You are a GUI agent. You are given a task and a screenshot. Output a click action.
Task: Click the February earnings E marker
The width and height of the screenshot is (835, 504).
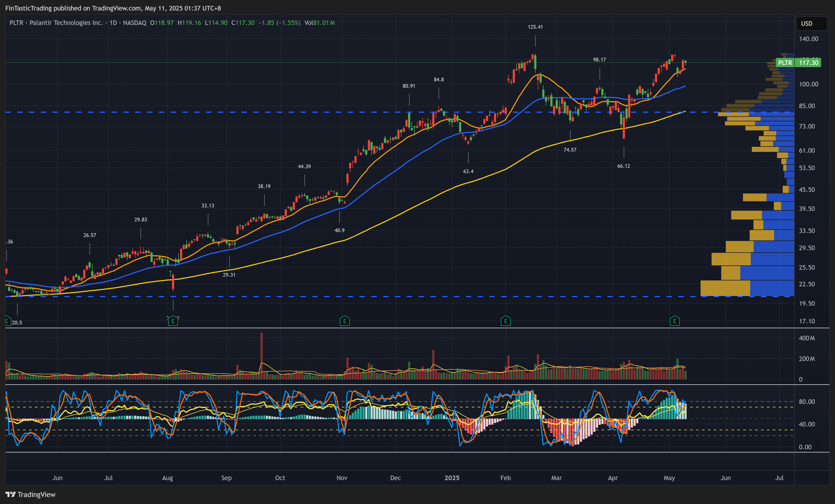pyautogui.click(x=506, y=321)
